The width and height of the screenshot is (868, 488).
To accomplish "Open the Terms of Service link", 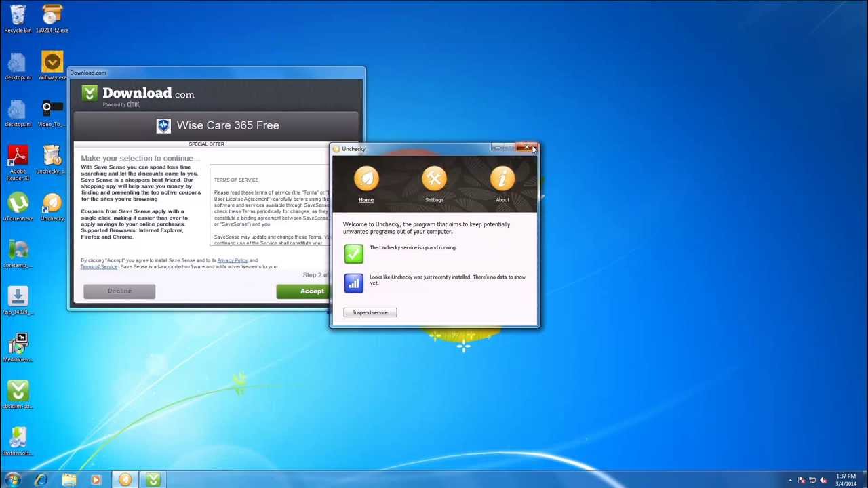I will [x=99, y=266].
